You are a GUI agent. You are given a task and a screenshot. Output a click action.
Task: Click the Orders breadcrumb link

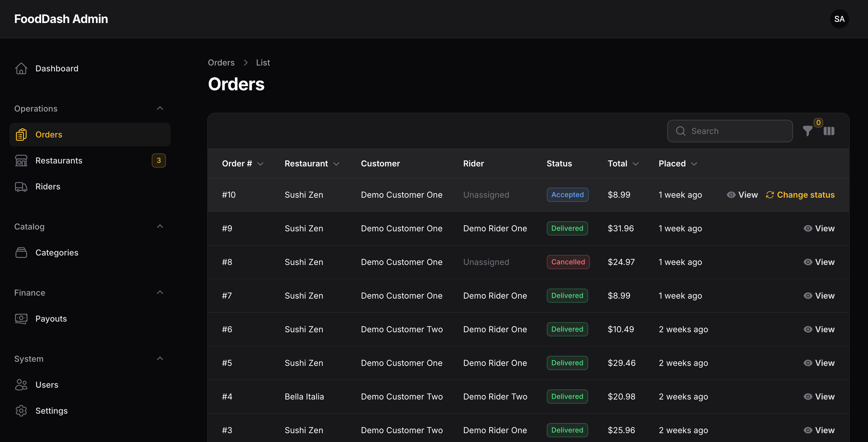coord(221,63)
